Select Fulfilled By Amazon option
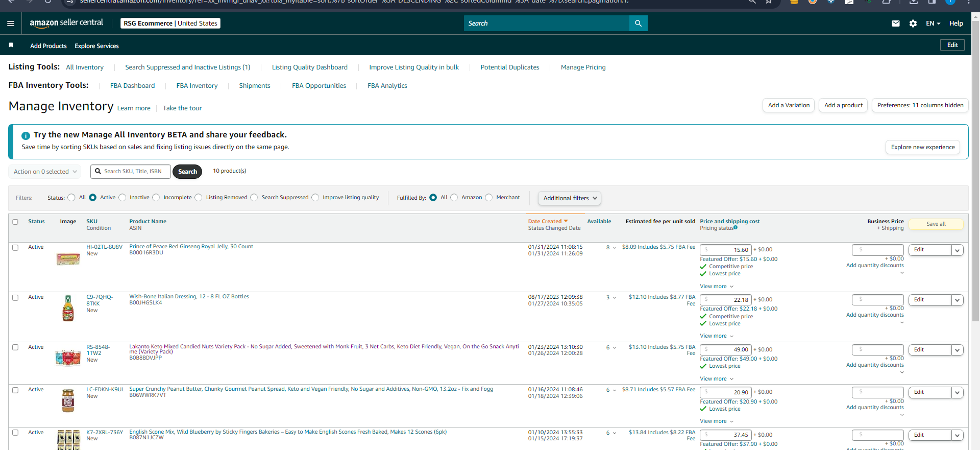The image size is (980, 450). pyautogui.click(x=454, y=198)
